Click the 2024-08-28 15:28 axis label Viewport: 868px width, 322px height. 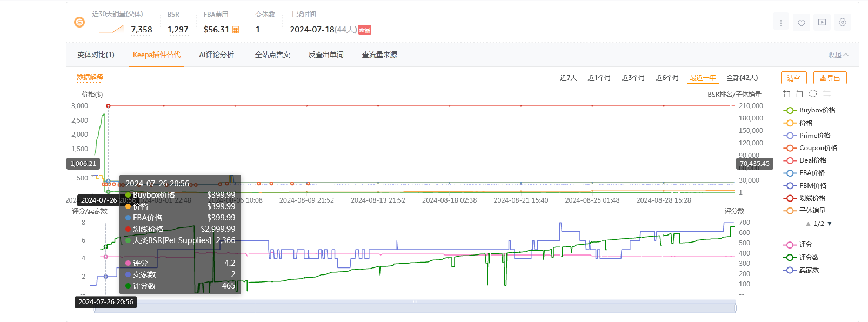pyautogui.click(x=664, y=200)
